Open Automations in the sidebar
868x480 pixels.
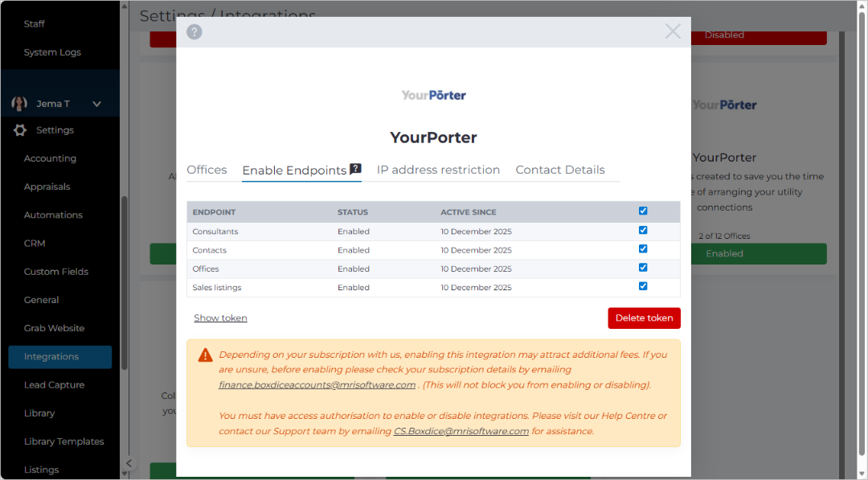click(x=53, y=215)
